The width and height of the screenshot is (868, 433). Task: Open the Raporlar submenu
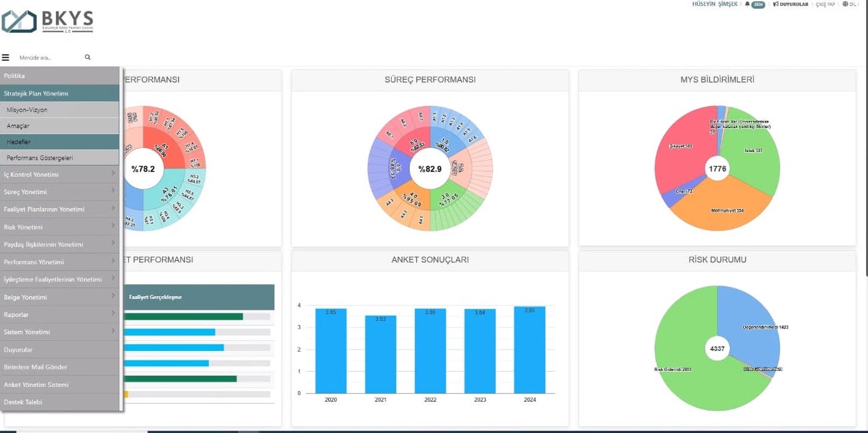(x=113, y=314)
